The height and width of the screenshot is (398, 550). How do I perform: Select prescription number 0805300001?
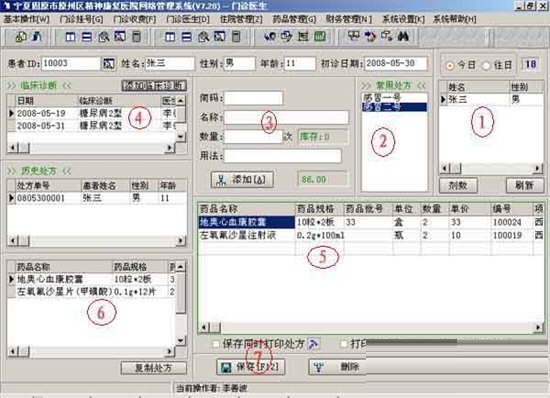click(41, 198)
